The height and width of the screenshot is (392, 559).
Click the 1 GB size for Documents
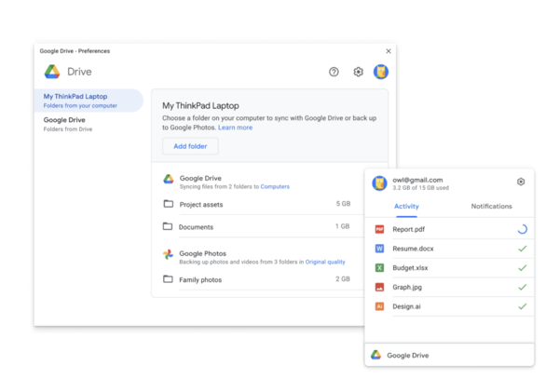(342, 226)
